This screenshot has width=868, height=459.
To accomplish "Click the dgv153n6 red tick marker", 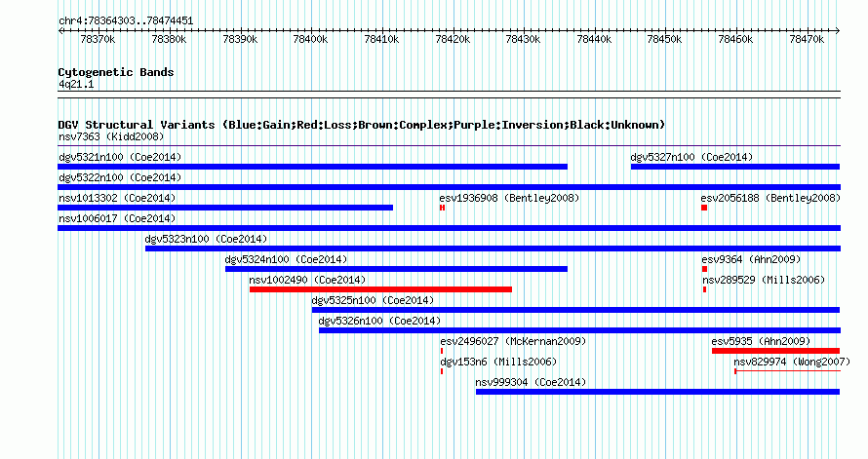I will pos(442,371).
